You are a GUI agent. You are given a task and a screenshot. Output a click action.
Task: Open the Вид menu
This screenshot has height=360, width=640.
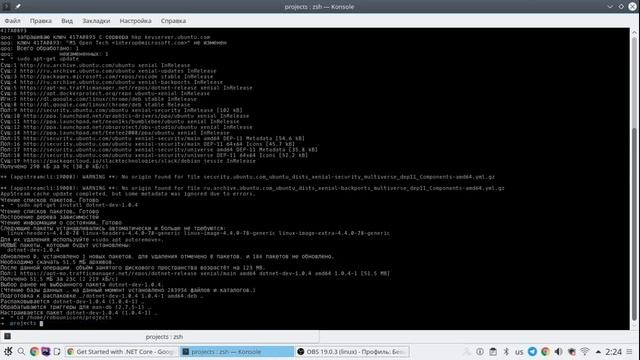pos(67,21)
